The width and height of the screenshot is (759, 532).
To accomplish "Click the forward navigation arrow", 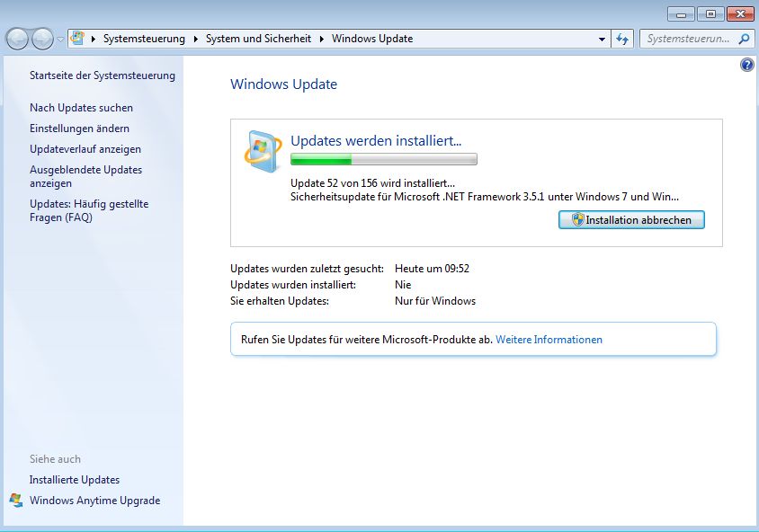I will click(42, 39).
